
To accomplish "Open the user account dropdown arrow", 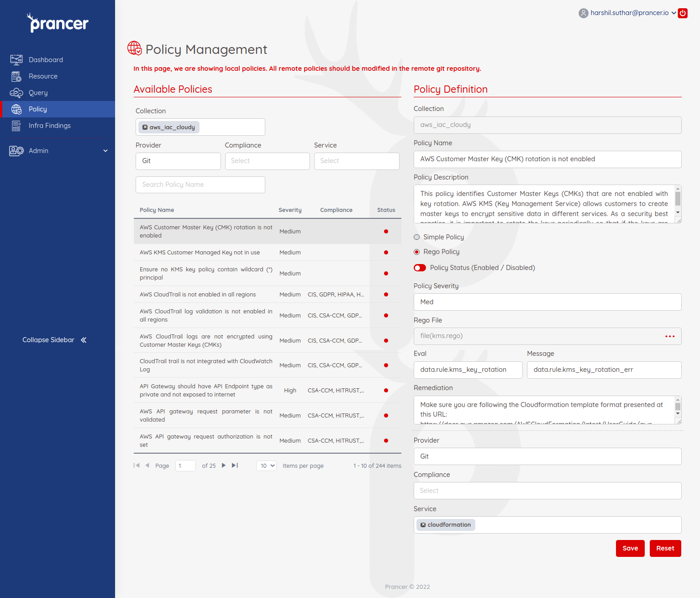I will (674, 13).
